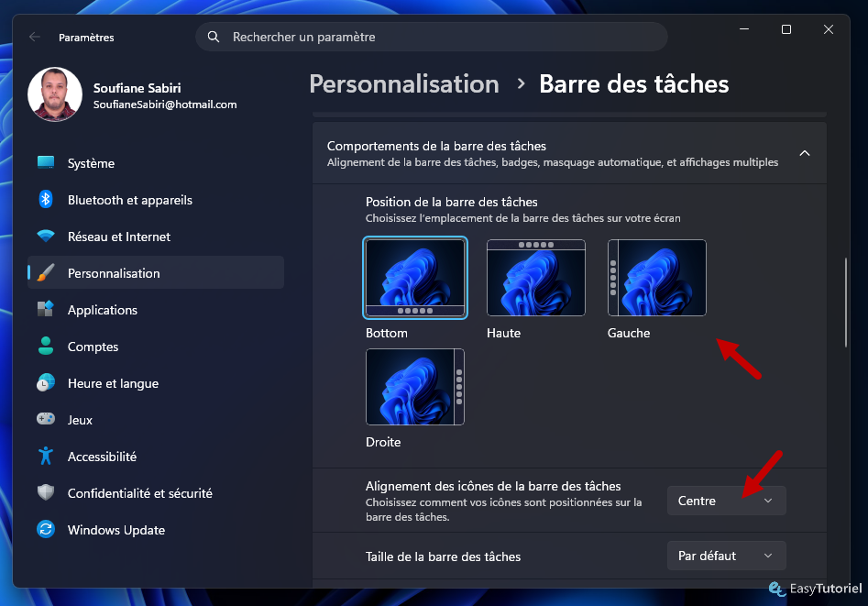Click the Comptes person icon
This screenshot has width=868, height=606.
46,346
